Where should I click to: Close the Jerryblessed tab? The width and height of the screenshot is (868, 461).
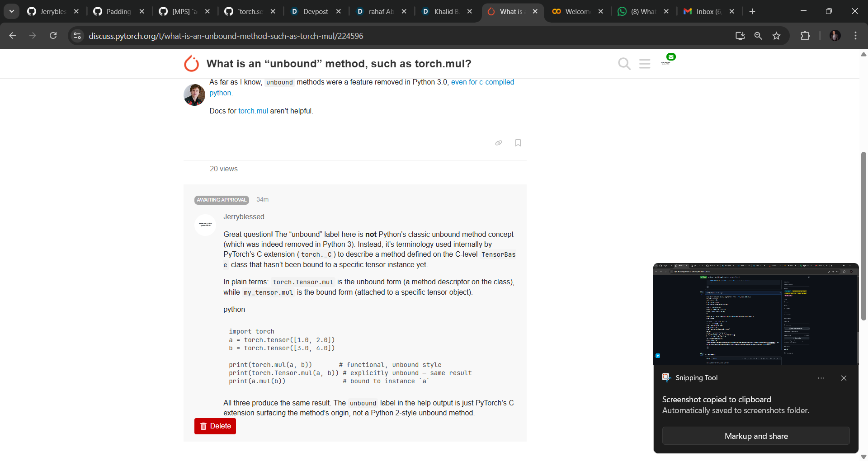pyautogui.click(x=76, y=11)
